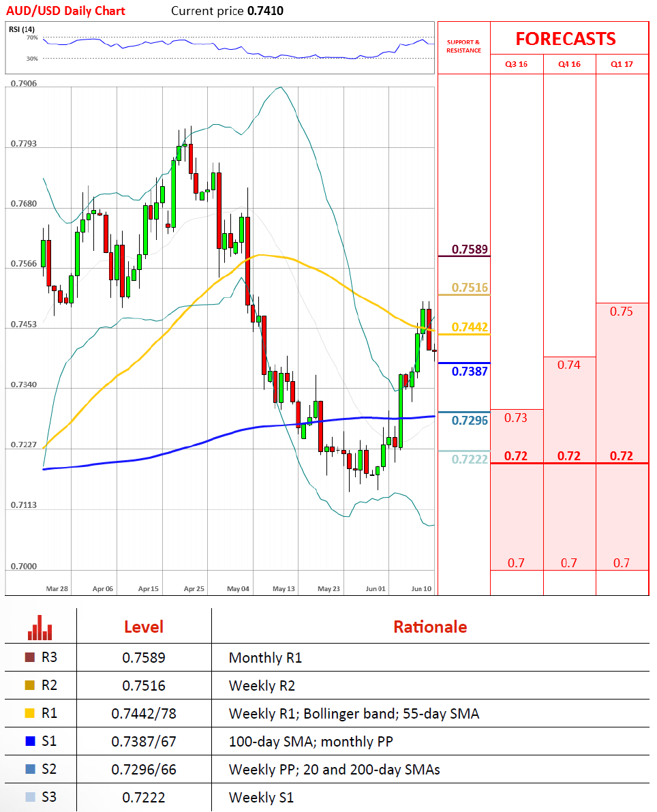Click the 30% RSI threshold label
This screenshot has height=812, width=657.
32,59
